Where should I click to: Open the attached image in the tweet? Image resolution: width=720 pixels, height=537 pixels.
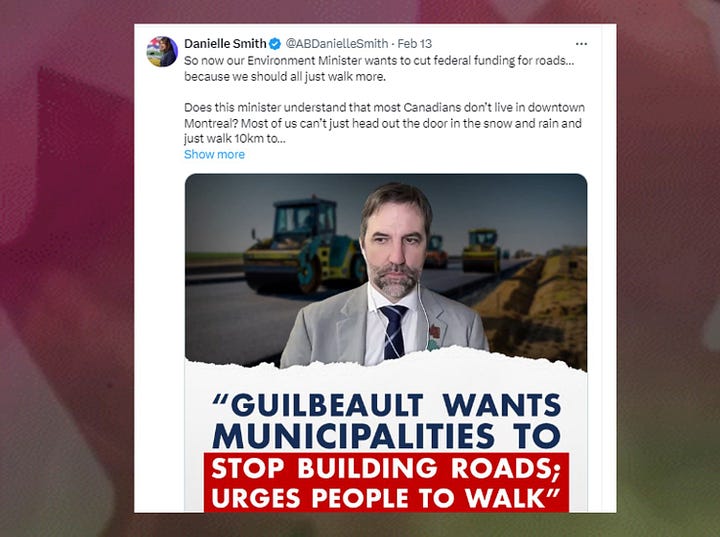point(386,343)
